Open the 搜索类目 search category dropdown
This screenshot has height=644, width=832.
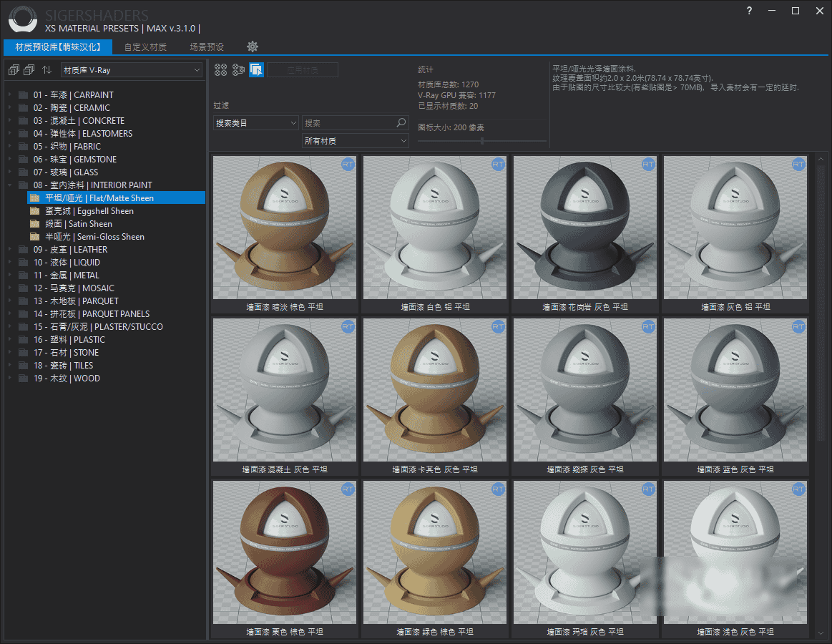point(256,122)
